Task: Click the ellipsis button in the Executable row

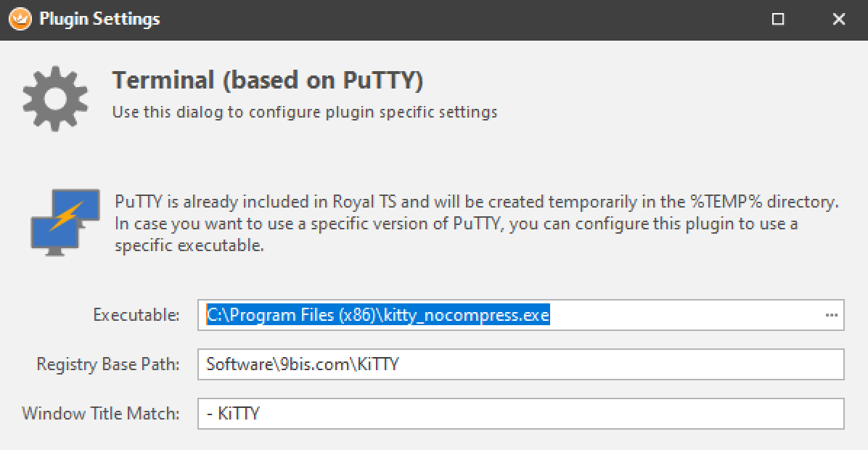Action: pyautogui.click(x=832, y=315)
